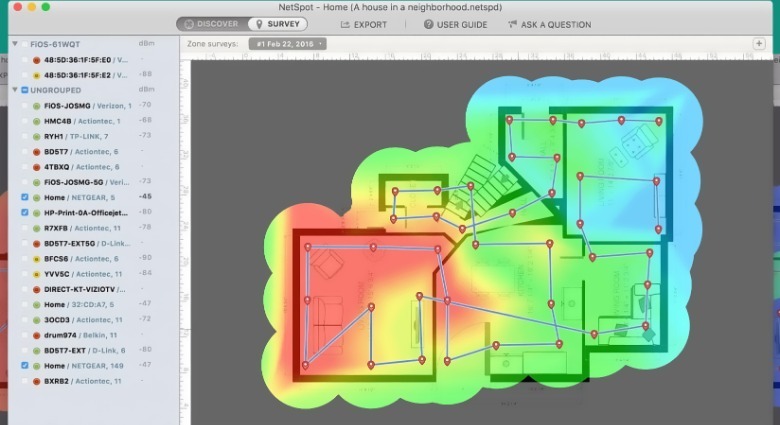The image size is (780, 425).
Task: Open the User Guide
Action: click(x=455, y=24)
